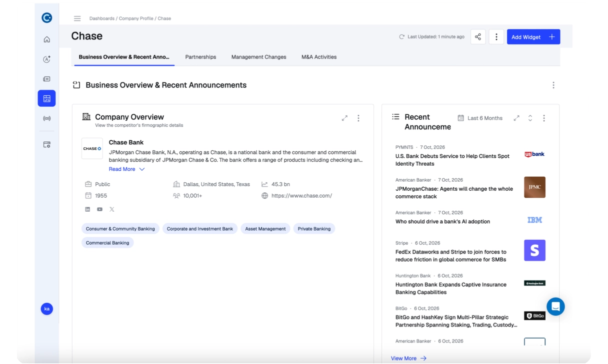The height and width of the screenshot is (364, 608).
Task: Go to Dashboards in the breadcrumb
Action: point(102,18)
